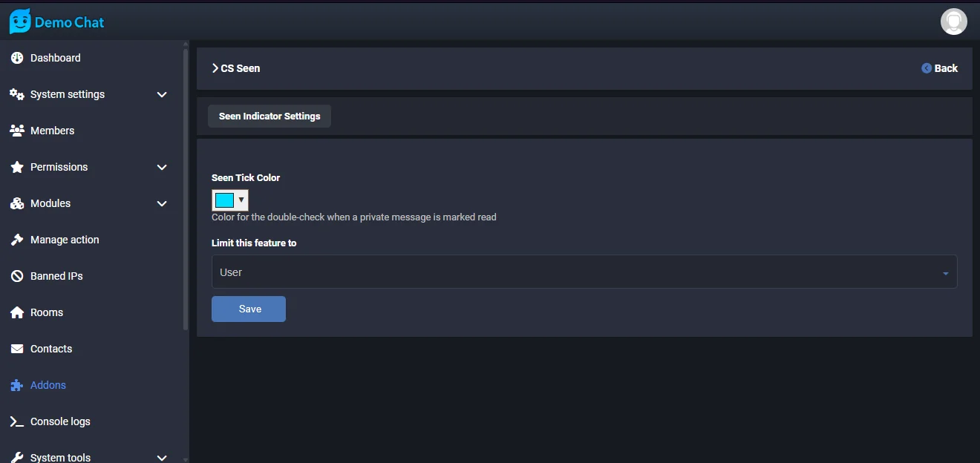Click the Members people icon

coord(17,131)
